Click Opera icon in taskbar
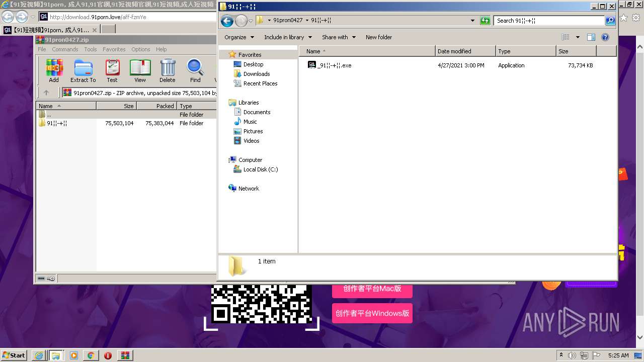644x362 pixels. click(x=108, y=355)
